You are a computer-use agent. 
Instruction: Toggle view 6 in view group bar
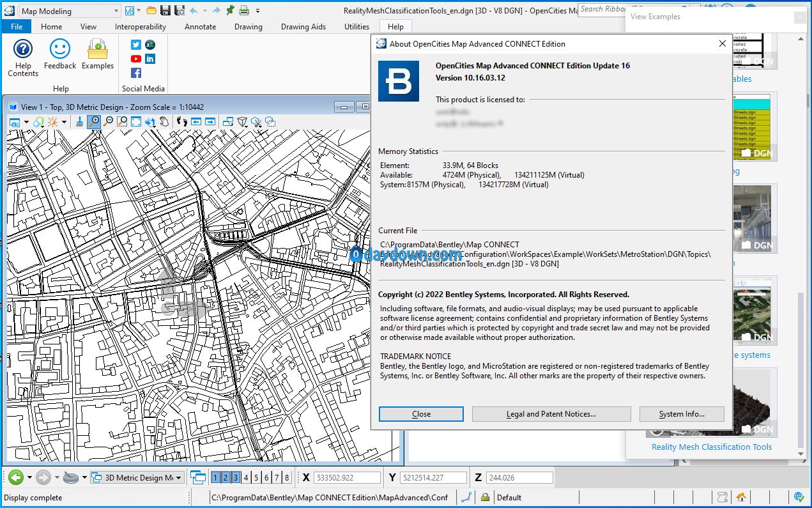click(266, 477)
